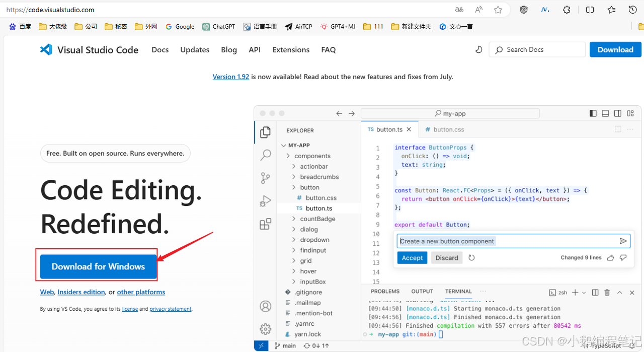
Task: Click the Read Aloud icon in address bar
Action: [478, 10]
